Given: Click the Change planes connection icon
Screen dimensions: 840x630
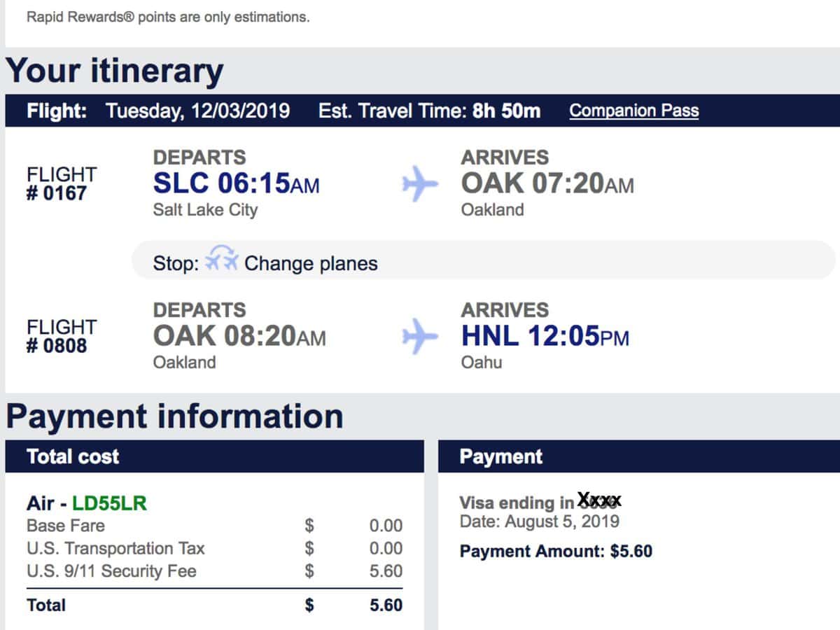Looking at the screenshot, I should tap(222, 260).
